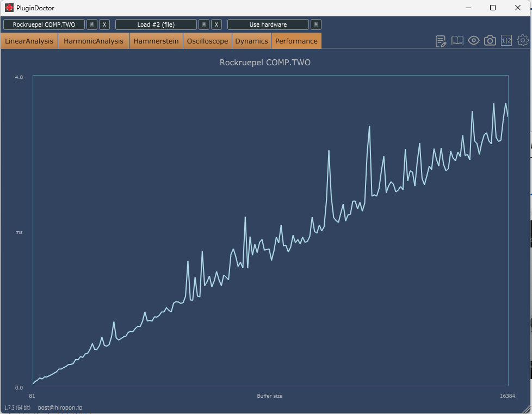Open the notes editor icon

441,41
